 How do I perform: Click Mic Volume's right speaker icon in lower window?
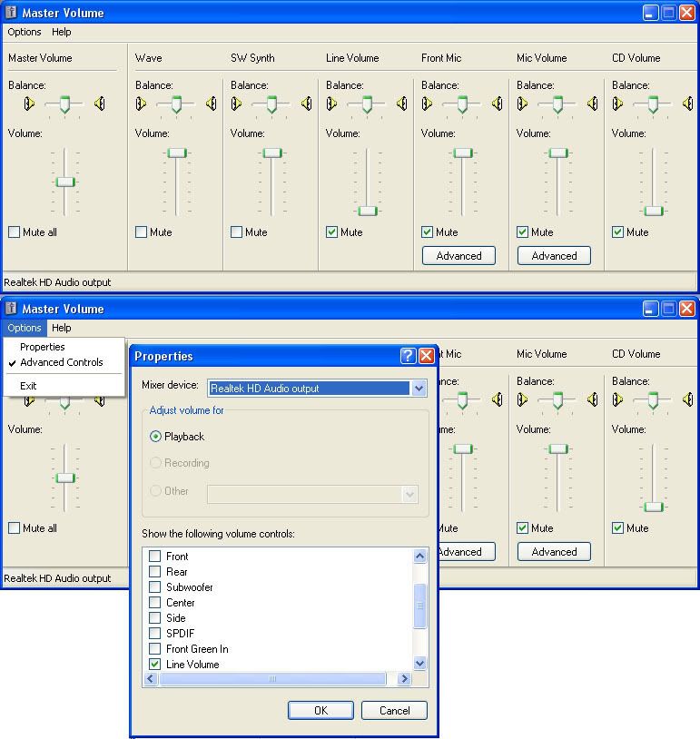pos(593,399)
